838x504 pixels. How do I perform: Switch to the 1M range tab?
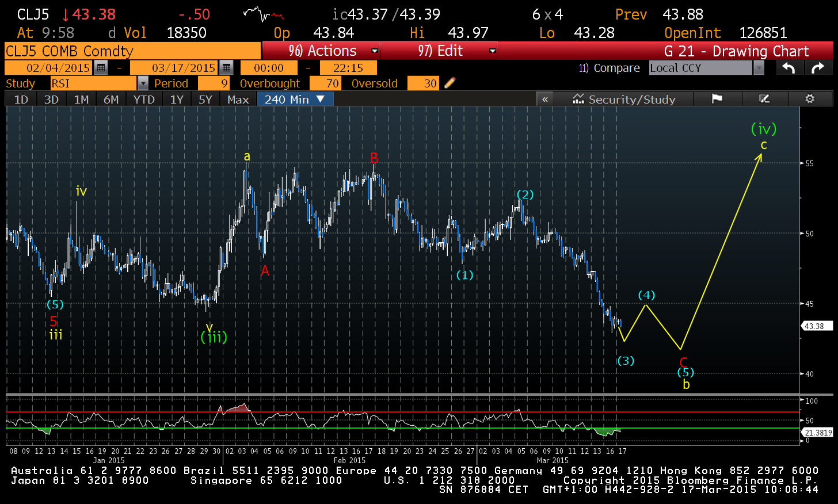[81, 99]
